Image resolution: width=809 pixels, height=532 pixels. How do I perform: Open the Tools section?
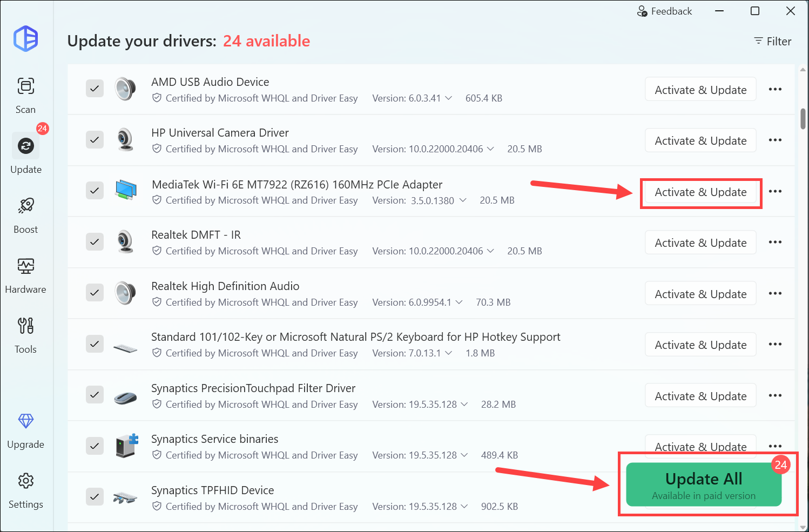click(x=25, y=335)
